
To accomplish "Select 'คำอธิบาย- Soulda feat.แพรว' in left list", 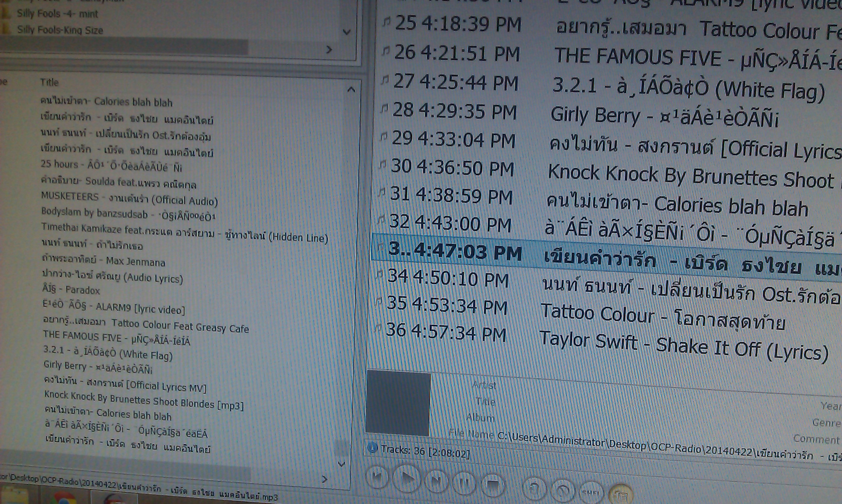I will pos(119,183).
